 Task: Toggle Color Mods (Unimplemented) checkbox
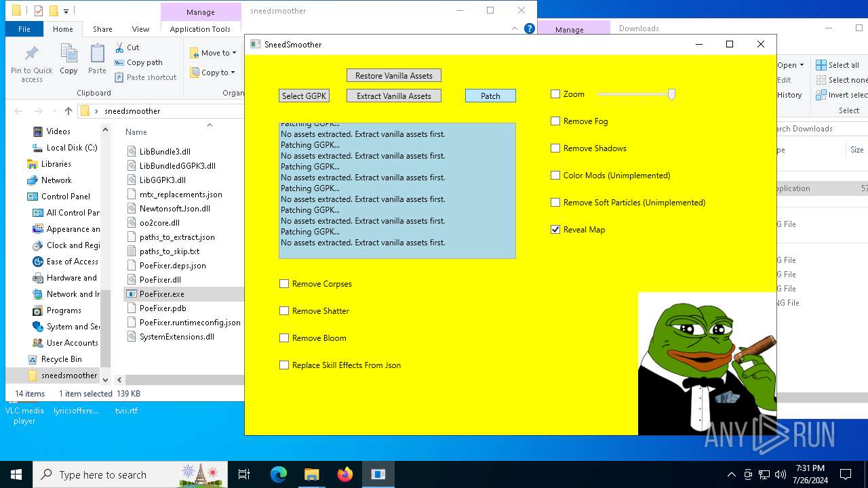(x=555, y=175)
